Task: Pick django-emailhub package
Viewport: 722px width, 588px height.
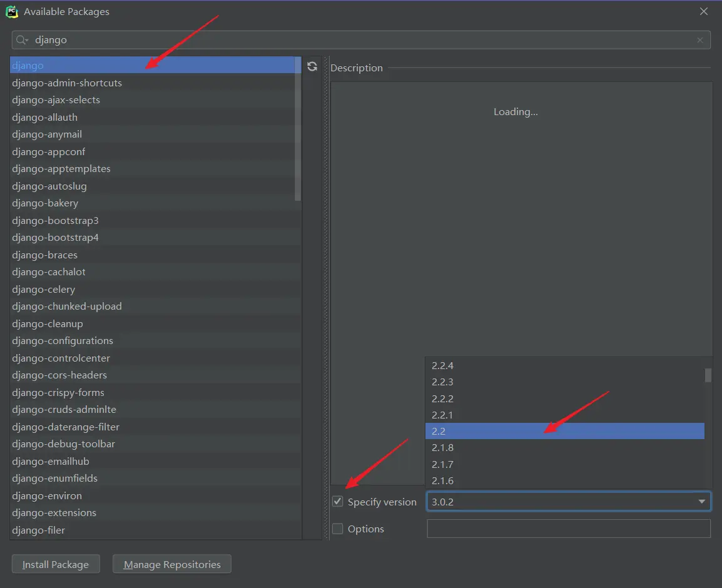Action: click(x=155, y=462)
